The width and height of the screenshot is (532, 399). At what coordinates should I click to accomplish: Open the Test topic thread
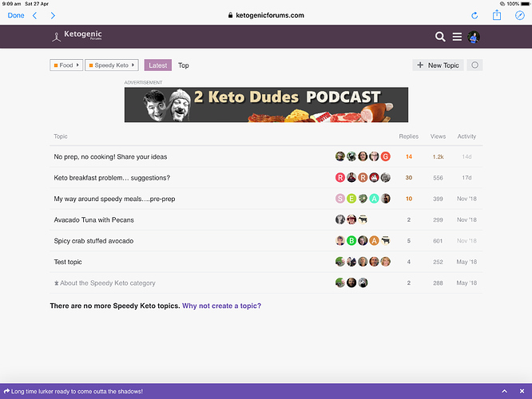(x=68, y=262)
